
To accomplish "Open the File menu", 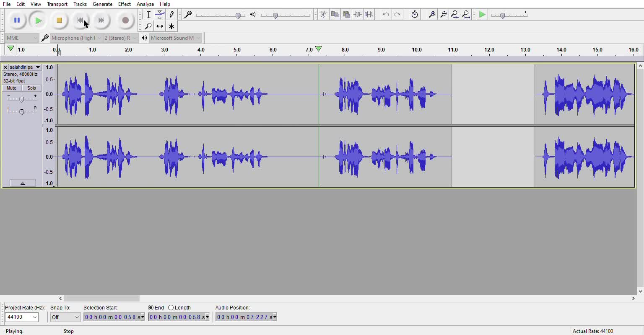I will pos(7,4).
